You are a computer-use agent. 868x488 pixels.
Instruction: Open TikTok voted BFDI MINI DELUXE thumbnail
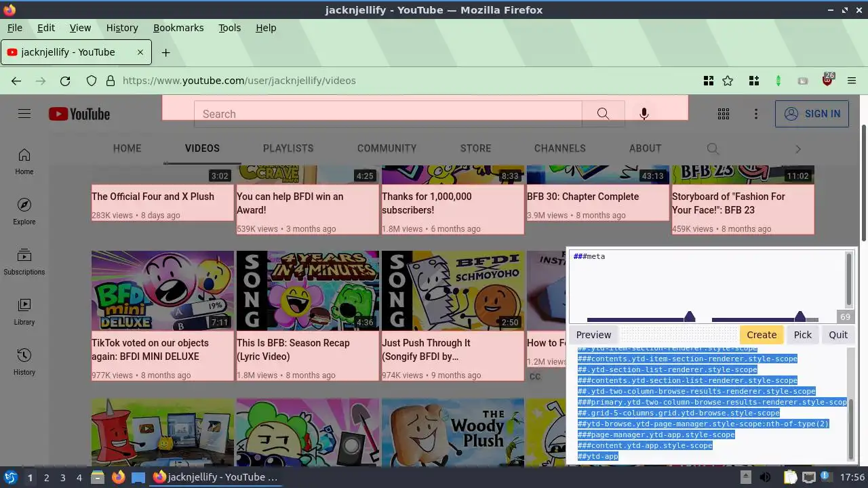pyautogui.click(x=163, y=291)
